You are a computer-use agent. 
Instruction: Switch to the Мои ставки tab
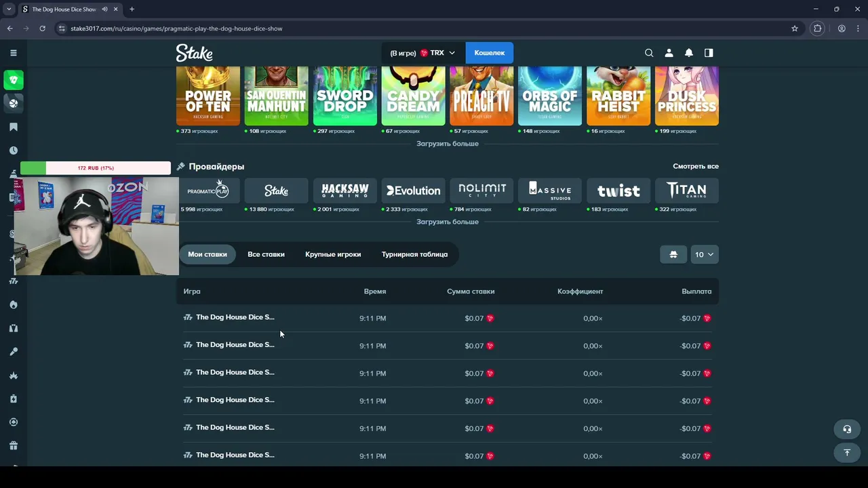point(208,254)
